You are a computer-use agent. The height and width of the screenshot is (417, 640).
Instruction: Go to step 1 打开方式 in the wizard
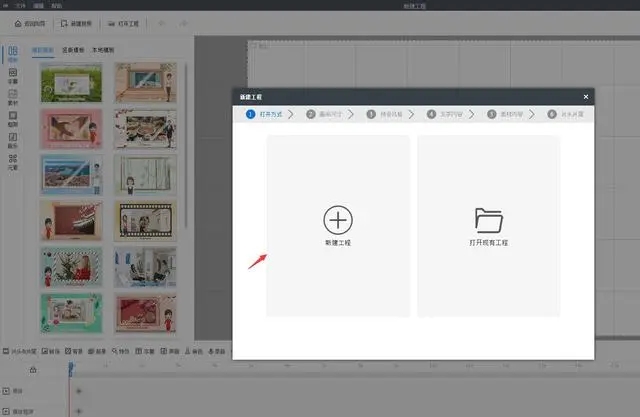coord(264,114)
